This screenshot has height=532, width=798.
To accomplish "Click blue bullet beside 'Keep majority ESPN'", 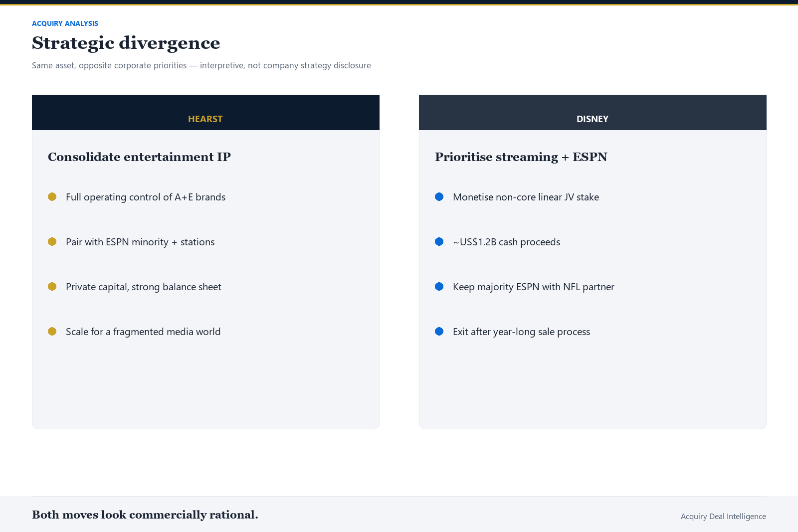I will pos(439,287).
